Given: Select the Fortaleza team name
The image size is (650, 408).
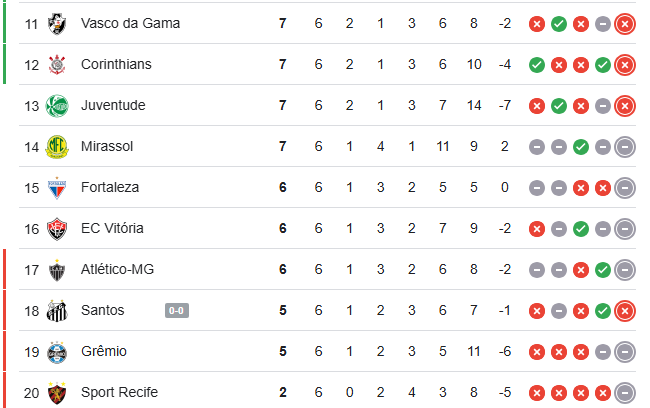Looking at the screenshot, I should (x=110, y=187).
